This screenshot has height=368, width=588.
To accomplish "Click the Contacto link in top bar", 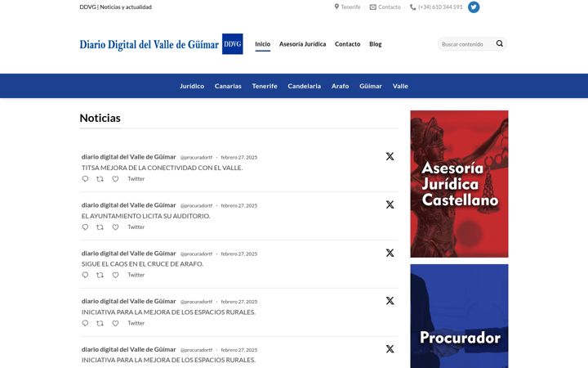I will 390,7.
